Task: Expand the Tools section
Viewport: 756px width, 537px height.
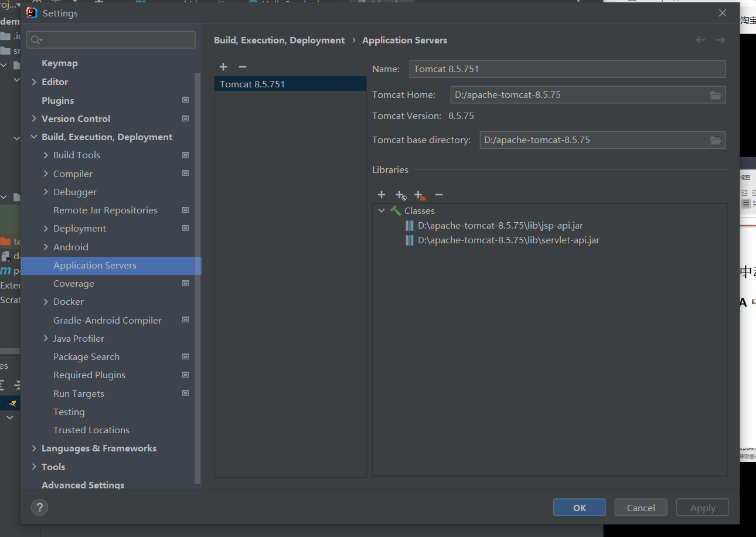Action: [x=34, y=467]
